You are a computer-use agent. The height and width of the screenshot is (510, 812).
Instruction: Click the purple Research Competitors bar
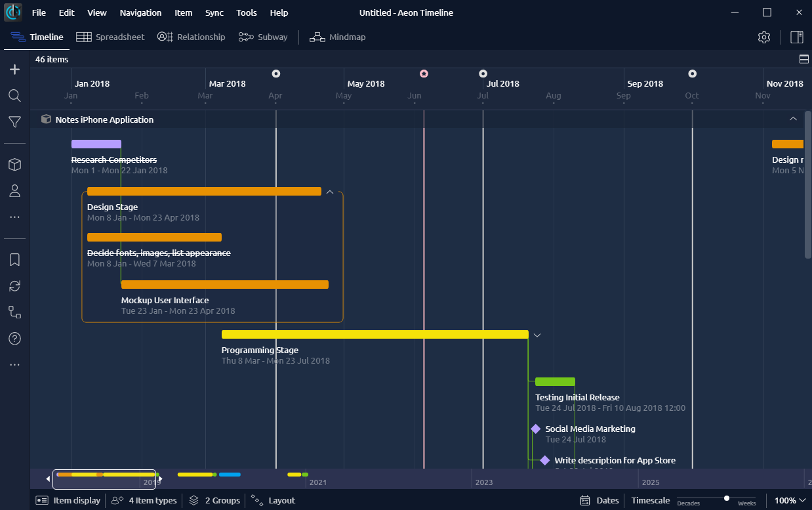coord(96,144)
